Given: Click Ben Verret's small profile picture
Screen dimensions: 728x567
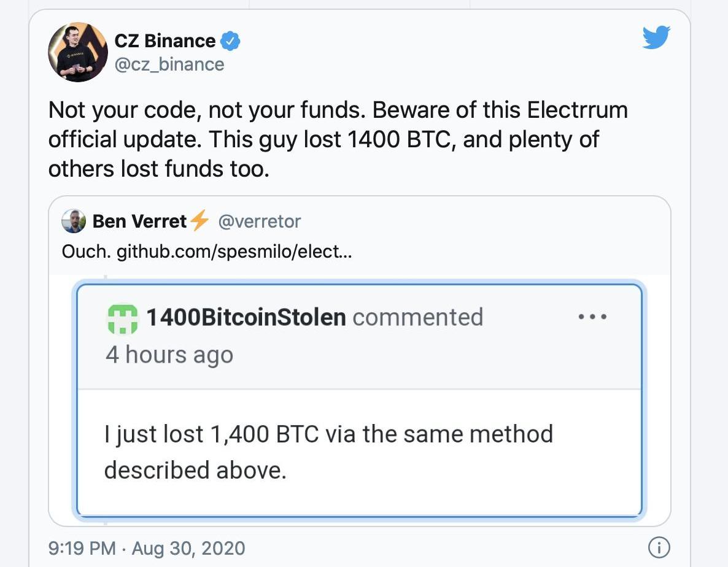Looking at the screenshot, I should 74,222.
